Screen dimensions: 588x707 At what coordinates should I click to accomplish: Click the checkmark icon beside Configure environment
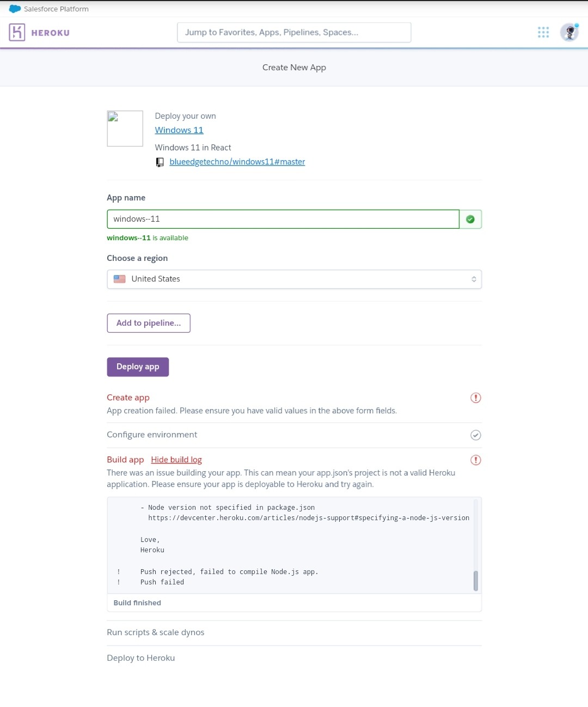point(475,435)
